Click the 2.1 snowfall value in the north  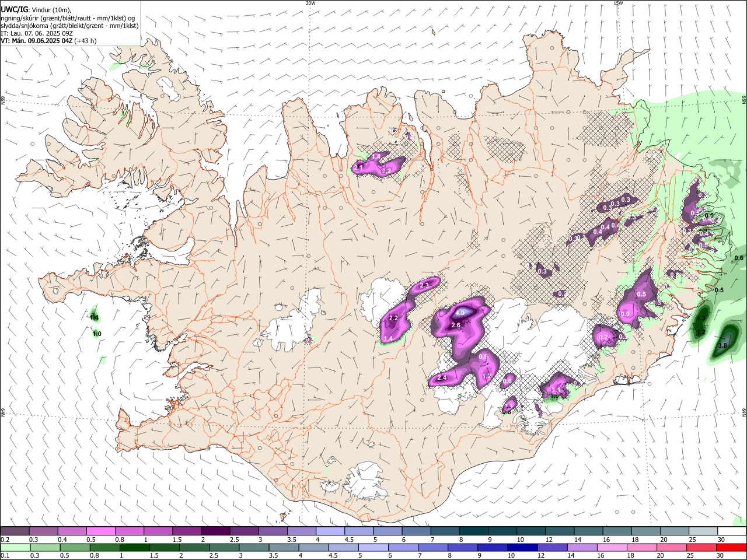pyautogui.click(x=359, y=167)
